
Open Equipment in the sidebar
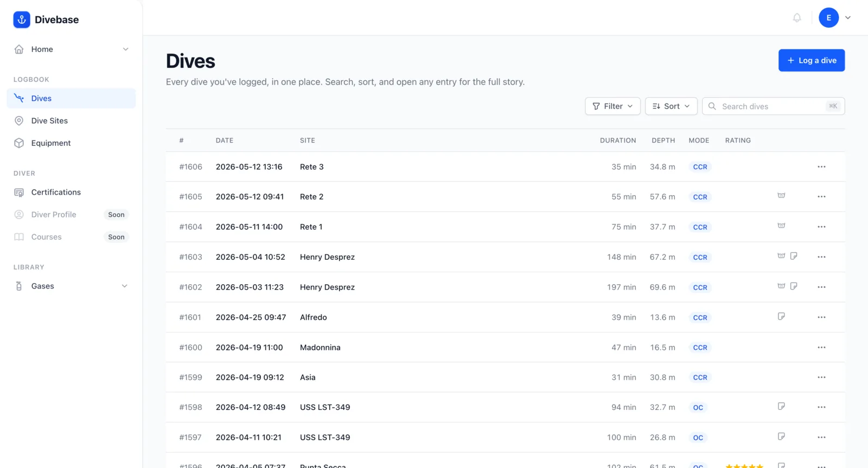71,143
